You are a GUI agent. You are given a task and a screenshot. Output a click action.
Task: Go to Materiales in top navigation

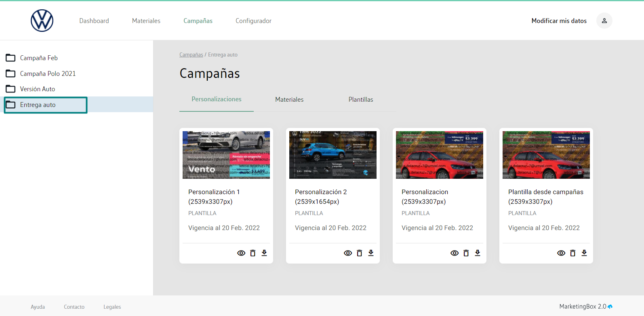click(x=146, y=21)
